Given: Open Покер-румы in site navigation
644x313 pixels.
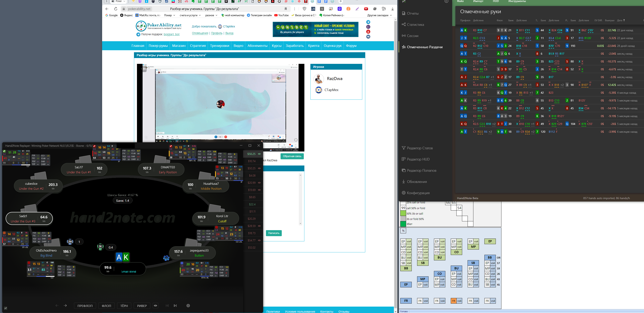Looking at the screenshot, I should [x=158, y=46].
